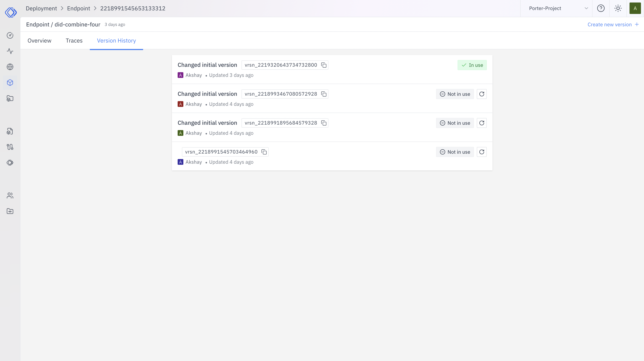
Task: Set vrsn_2218991895684579328 version in use
Action: click(455, 123)
